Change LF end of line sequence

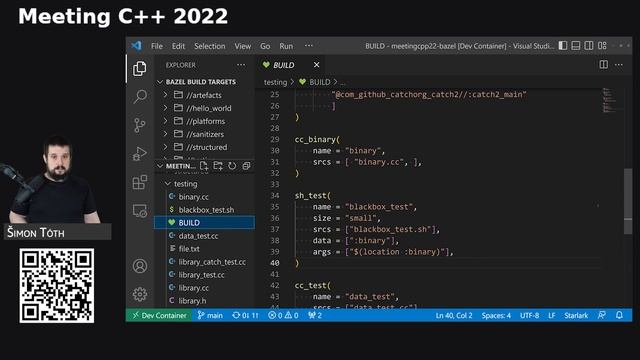(x=552, y=315)
